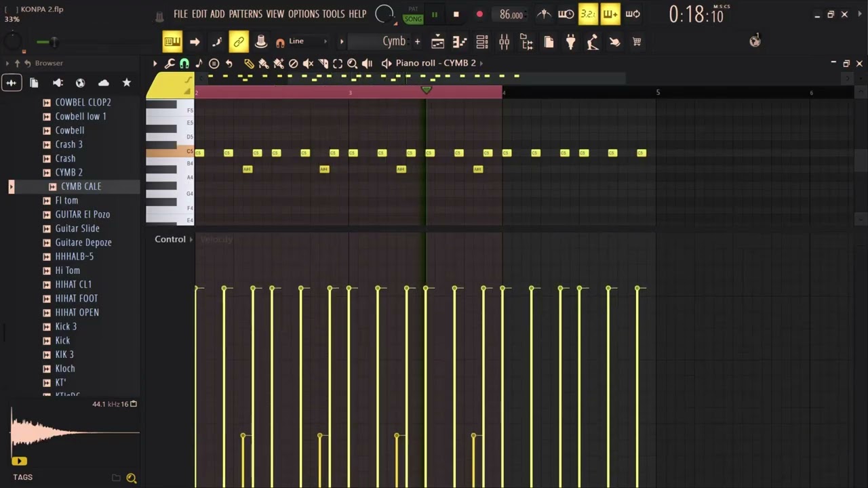The height and width of the screenshot is (488, 868).
Task: Open the content library shopping cart
Action: 637,42
